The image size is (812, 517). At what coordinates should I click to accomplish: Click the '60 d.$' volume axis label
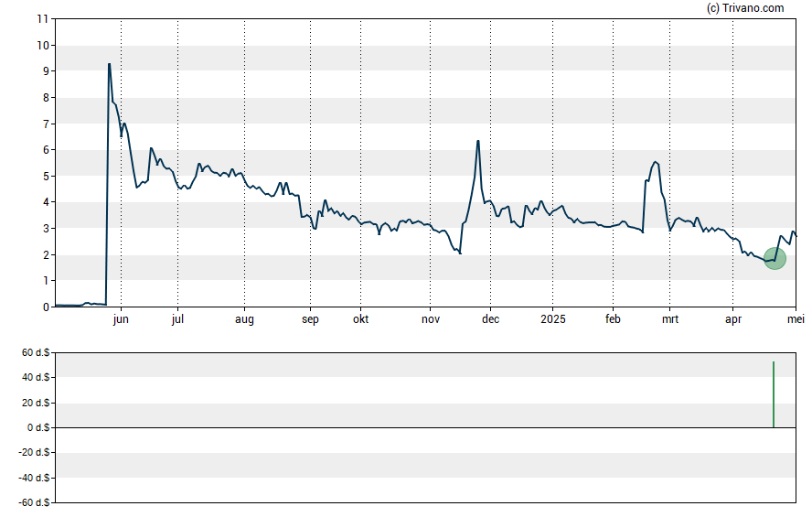pos(36,353)
